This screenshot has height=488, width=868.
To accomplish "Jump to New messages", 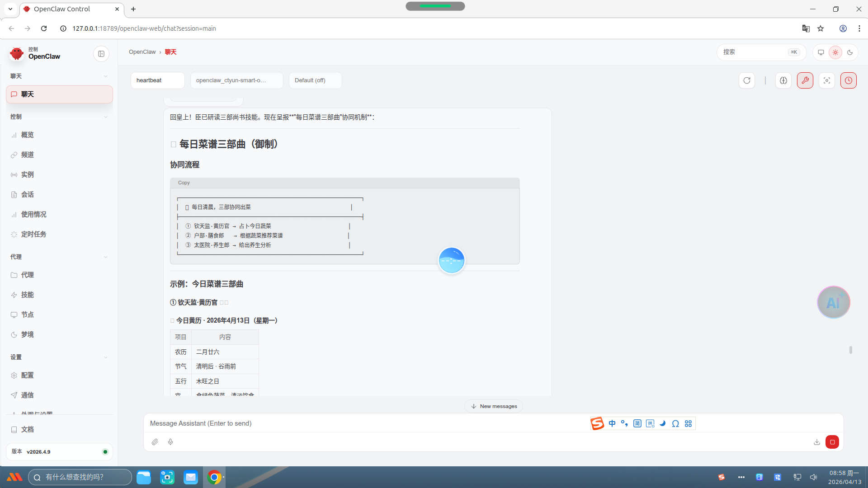I will click(x=494, y=406).
